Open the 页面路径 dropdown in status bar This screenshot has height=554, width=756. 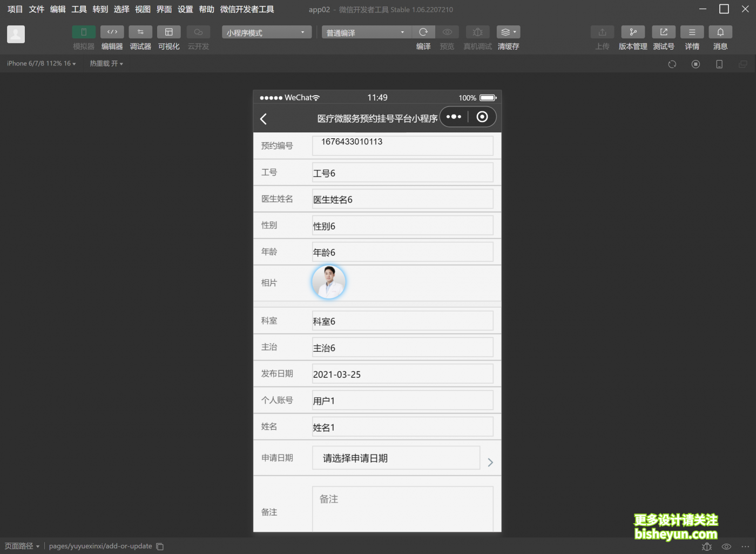(x=22, y=546)
